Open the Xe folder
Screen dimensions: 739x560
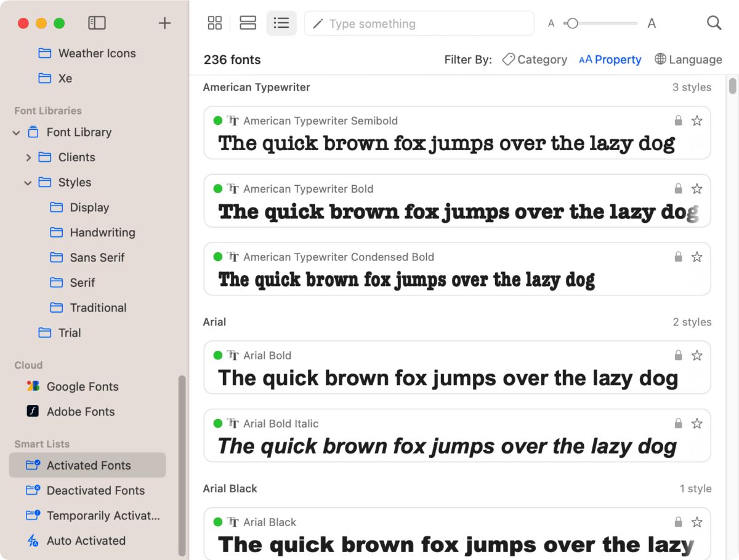click(x=55, y=78)
